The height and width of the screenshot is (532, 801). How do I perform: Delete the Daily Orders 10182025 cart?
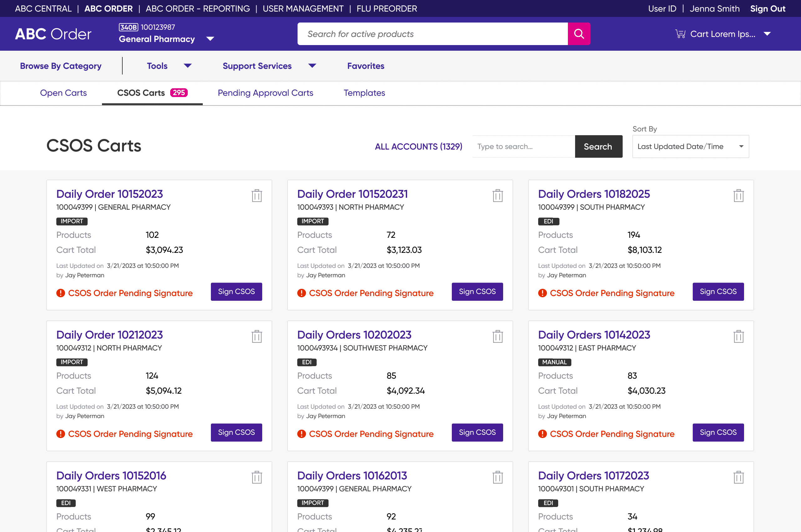pyautogui.click(x=738, y=195)
